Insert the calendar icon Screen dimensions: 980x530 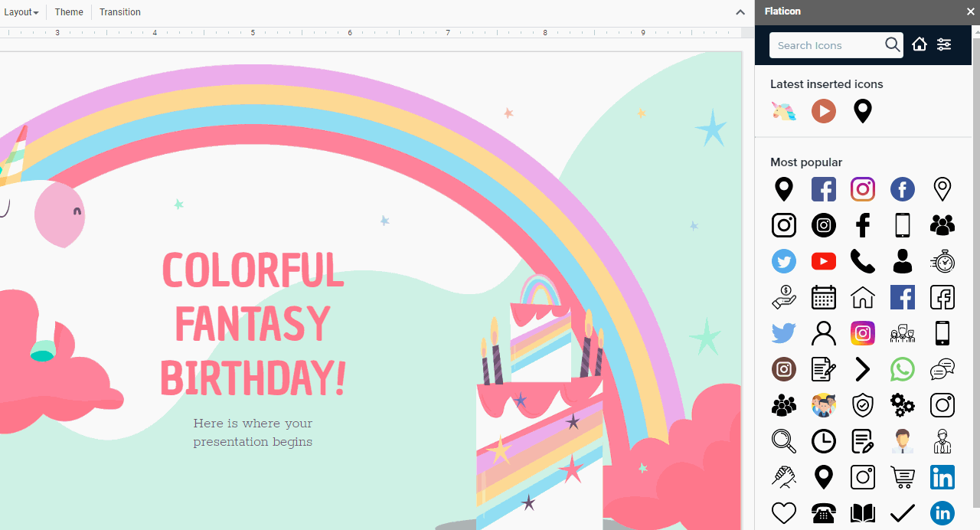(x=824, y=297)
